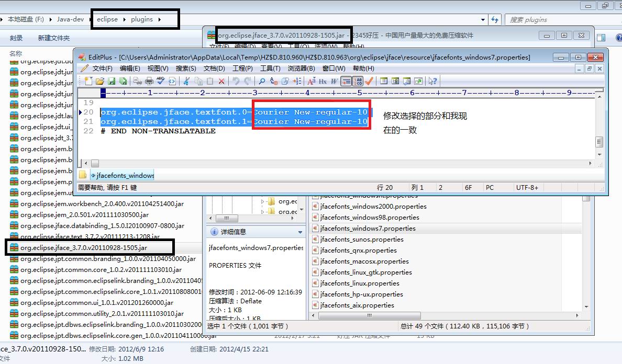The image size is (622, 364).
Task: Toggle line numbers display button
Action: 358,81
